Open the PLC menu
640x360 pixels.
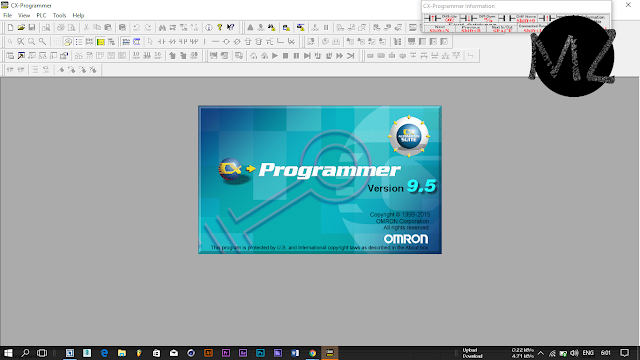(x=41, y=15)
